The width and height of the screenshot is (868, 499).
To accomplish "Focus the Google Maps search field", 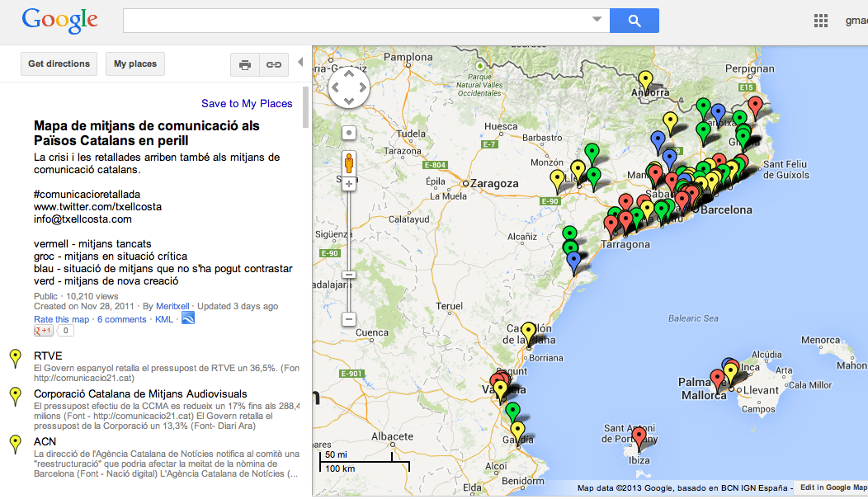I will coord(357,21).
